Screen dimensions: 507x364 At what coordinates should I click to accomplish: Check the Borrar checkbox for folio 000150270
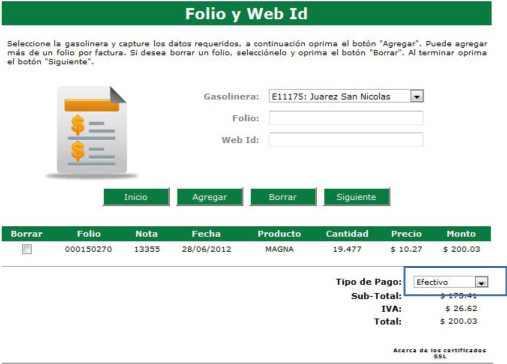click(x=27, y=249)
